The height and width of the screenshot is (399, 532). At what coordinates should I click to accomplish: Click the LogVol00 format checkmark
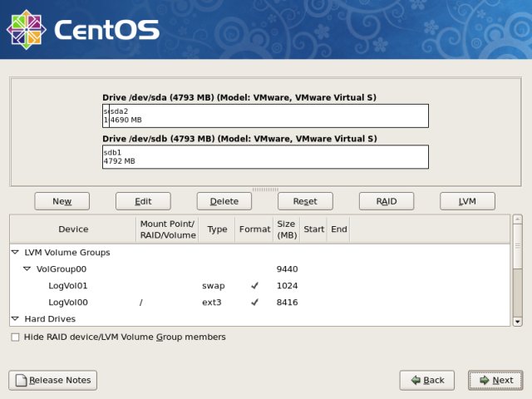[x=254, y=303]
